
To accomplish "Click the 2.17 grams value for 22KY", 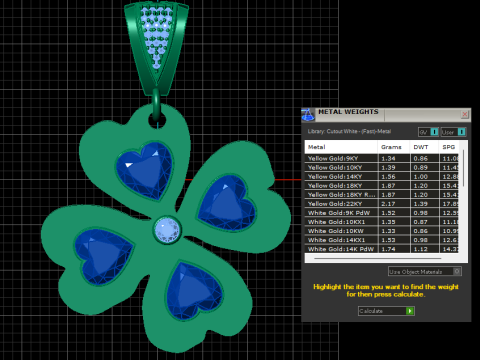I will (x=388, y=203).
